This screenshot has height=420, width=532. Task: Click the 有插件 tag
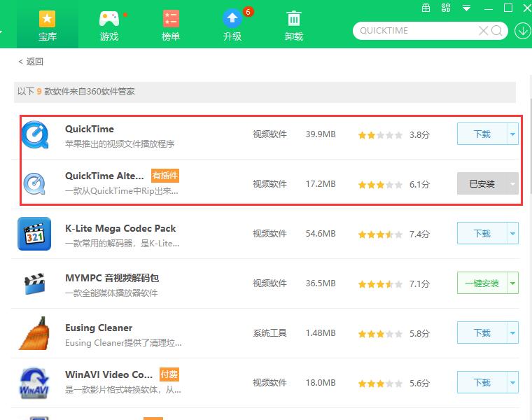click(x=165, y=176)
